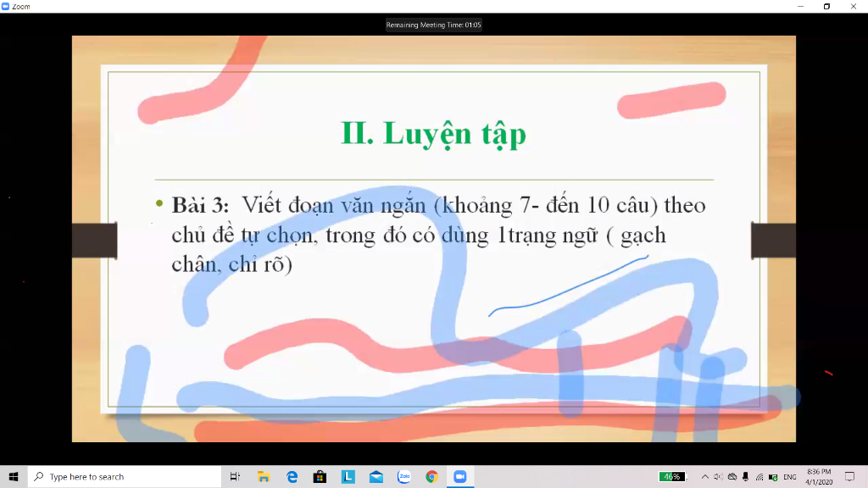868x488 pixels.
Task: Click the 46% battery indicator
Action: click(x=672, y=476)
